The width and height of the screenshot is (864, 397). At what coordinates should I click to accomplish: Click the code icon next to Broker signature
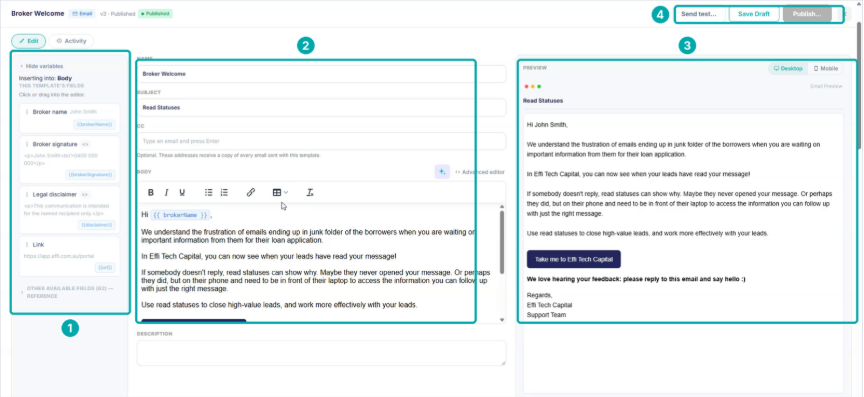click(x=86, y=144)
